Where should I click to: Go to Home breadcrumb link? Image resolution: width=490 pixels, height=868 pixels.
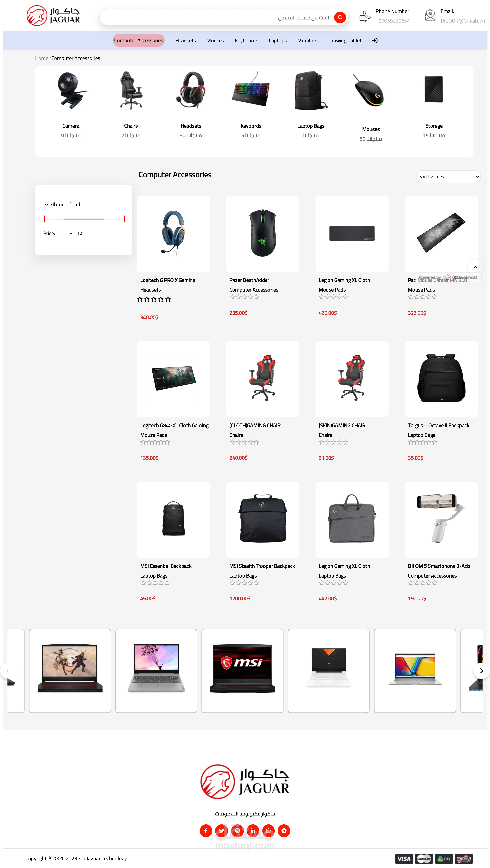coord(42,58)
